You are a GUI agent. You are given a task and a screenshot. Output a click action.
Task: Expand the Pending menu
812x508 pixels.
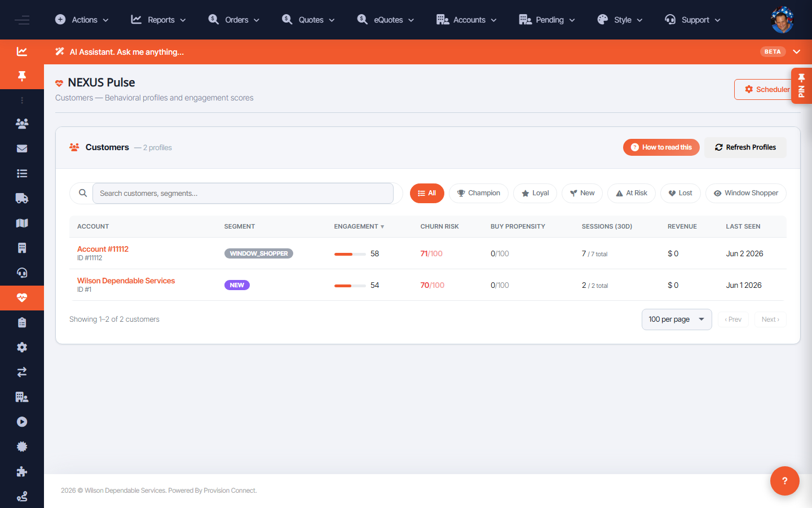click(x=547, y=20)
